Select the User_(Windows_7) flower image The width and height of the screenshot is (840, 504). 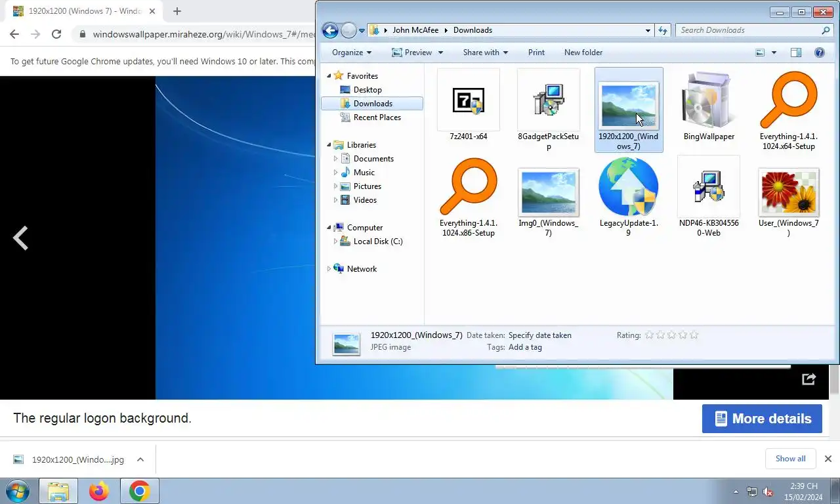(788, 192)
